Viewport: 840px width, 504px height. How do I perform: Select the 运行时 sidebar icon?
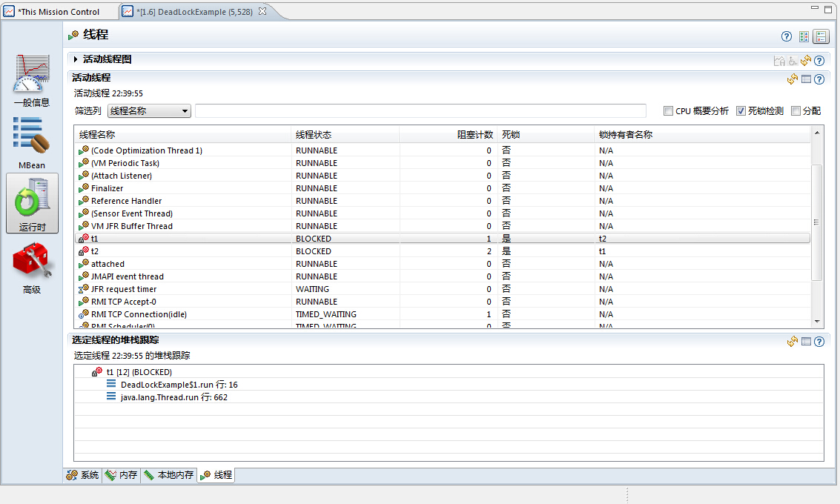pyautogui.click(x=32, y=203)
